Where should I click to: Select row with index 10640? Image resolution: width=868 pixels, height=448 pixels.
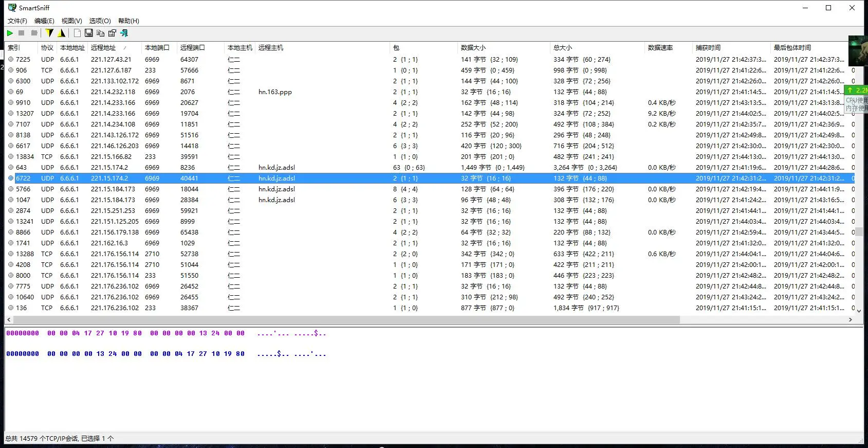(429, 297)
